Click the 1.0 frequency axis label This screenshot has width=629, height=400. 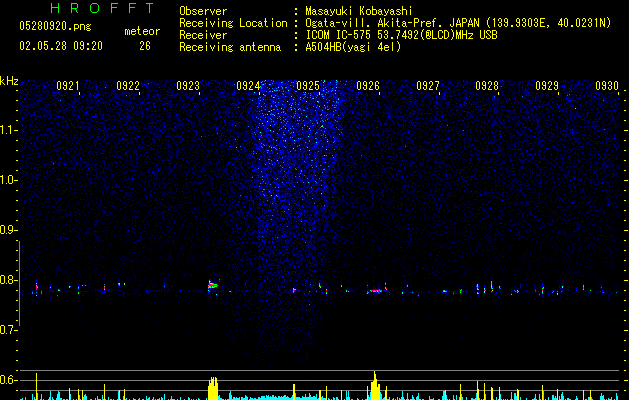tap(8, 180)
